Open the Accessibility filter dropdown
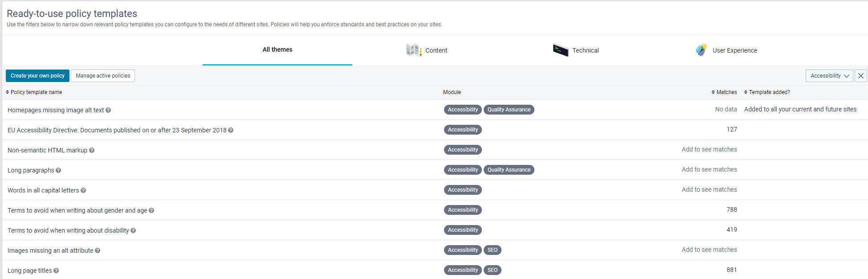 click(x=829, y=76)
